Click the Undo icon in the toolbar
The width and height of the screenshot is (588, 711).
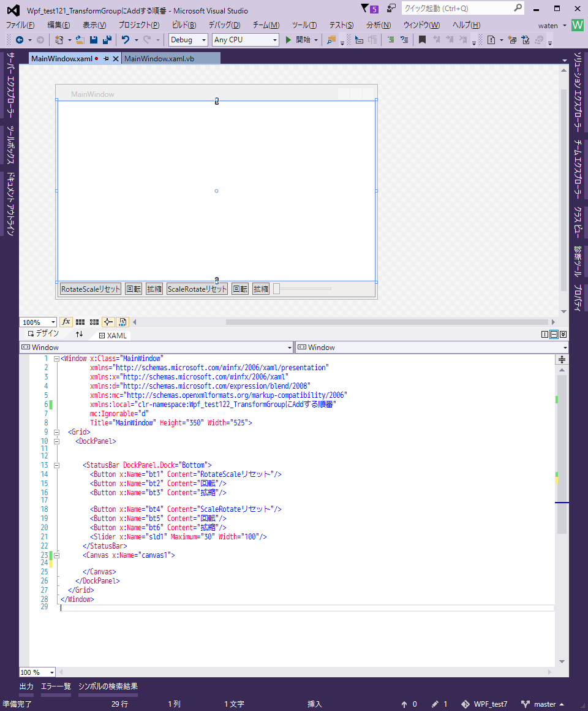tap(125, 41)
